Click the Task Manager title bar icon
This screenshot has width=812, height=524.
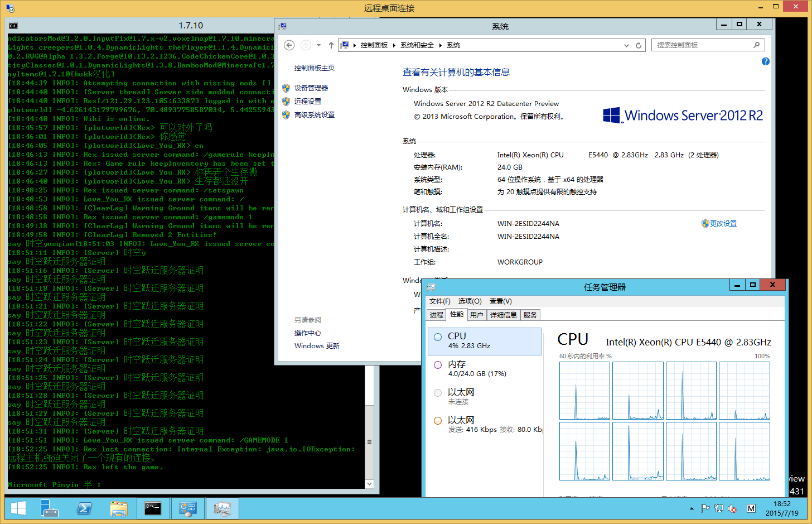click(x=431, y=287)
